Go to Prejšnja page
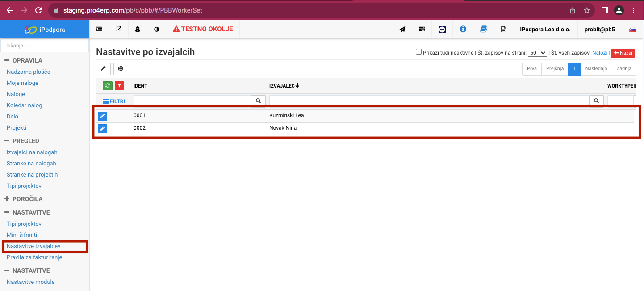The image size is (644, 291). 555,69
